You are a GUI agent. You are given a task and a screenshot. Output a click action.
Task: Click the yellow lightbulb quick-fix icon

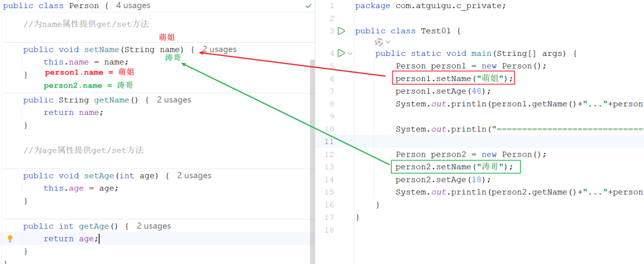(10, 239)
